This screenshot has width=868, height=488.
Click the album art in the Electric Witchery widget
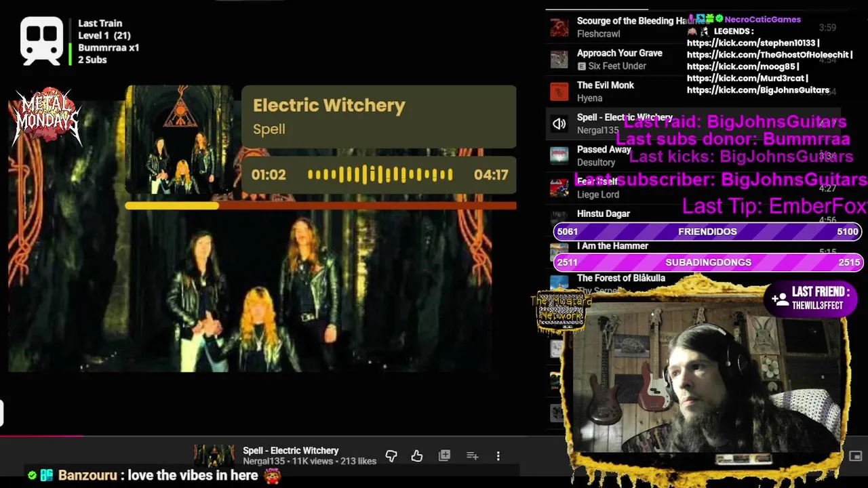pos(179,139)
